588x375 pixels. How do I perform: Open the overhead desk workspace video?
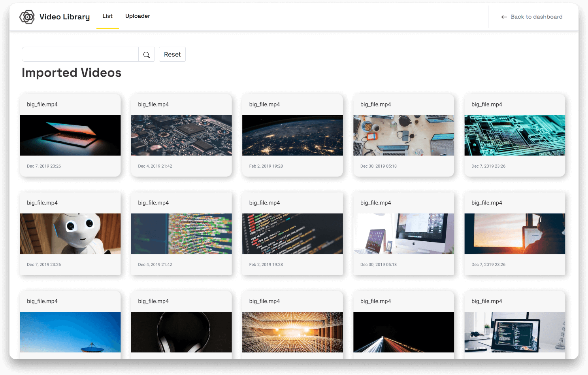pyautogui.click(x=403, y=135)
